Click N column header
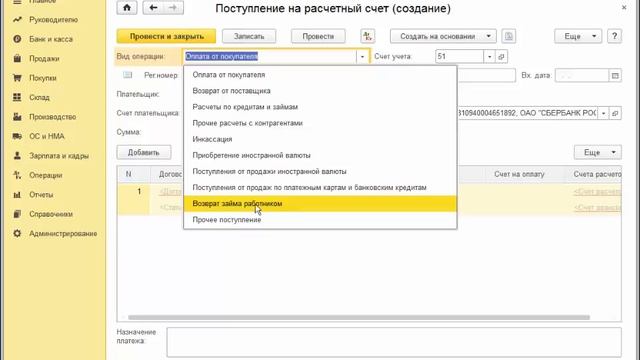This screenshot has height=360, width=640. click(128, 174)
